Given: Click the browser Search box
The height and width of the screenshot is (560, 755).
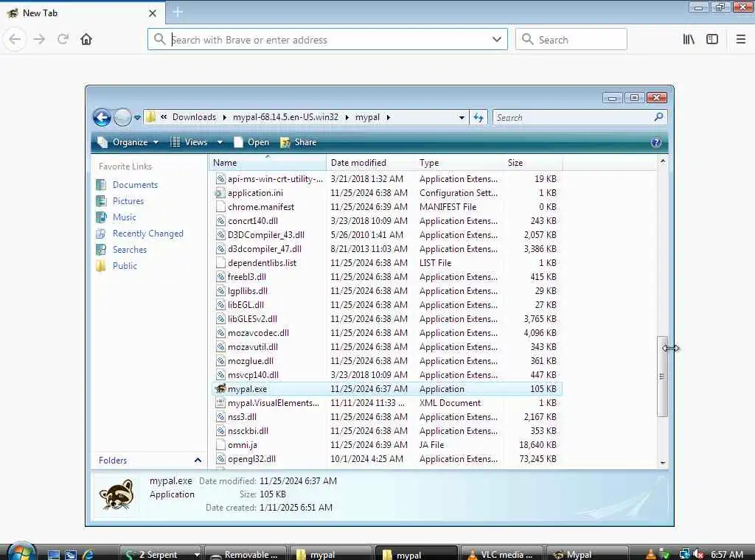Looking at the screenshot, I should [571, 40].
